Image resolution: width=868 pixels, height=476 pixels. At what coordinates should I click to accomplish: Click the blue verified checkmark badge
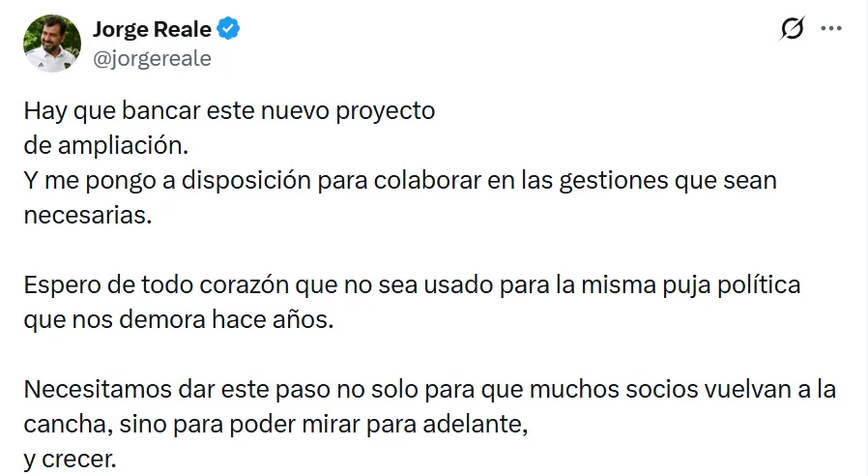[x=228, y=30]
